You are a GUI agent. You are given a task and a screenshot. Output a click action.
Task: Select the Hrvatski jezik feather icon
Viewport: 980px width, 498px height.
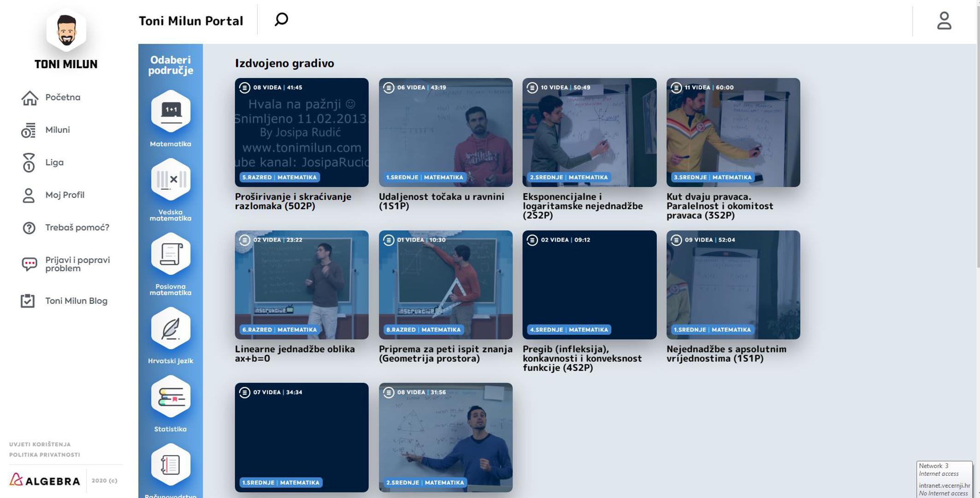click(171, 328)
